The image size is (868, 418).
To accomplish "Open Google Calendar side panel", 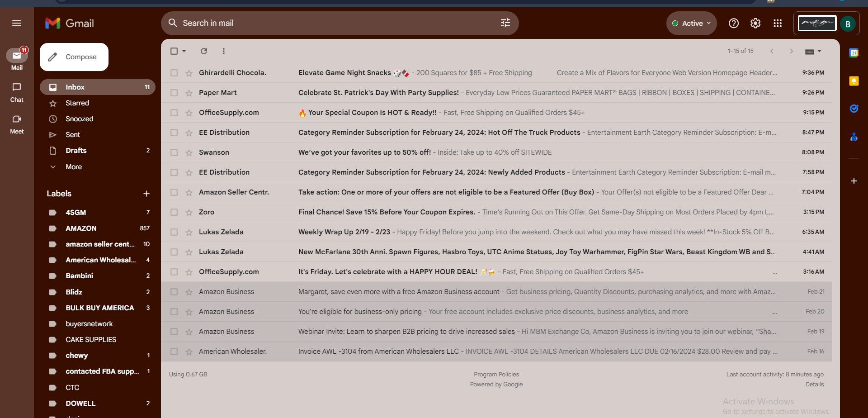I will [x=854, y=53].
